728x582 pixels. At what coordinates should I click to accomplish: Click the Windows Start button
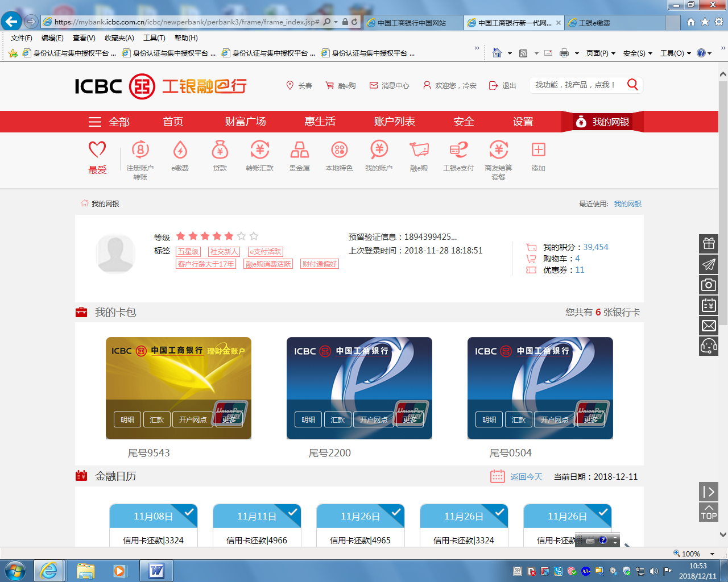(x=15, y=571)
